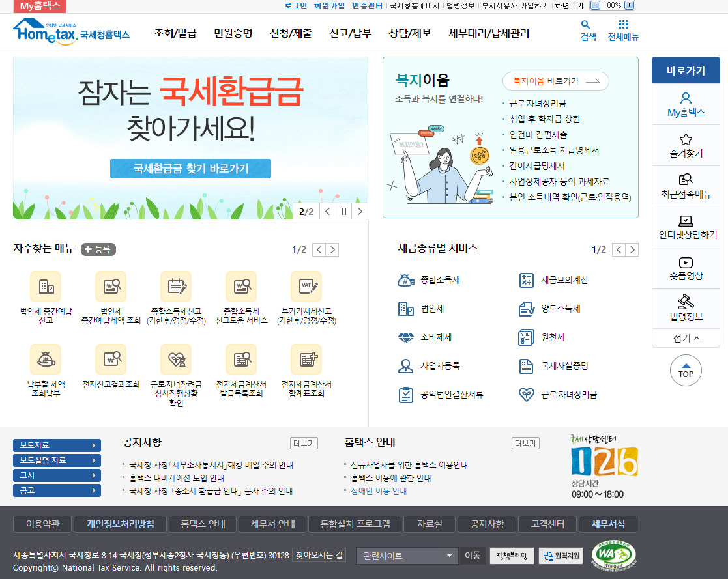Image resolution: width=728 pixels, height=579 pixels.
Task: Open 종합소득세 신고도움 서비스 icon
Action: [241, 287]
